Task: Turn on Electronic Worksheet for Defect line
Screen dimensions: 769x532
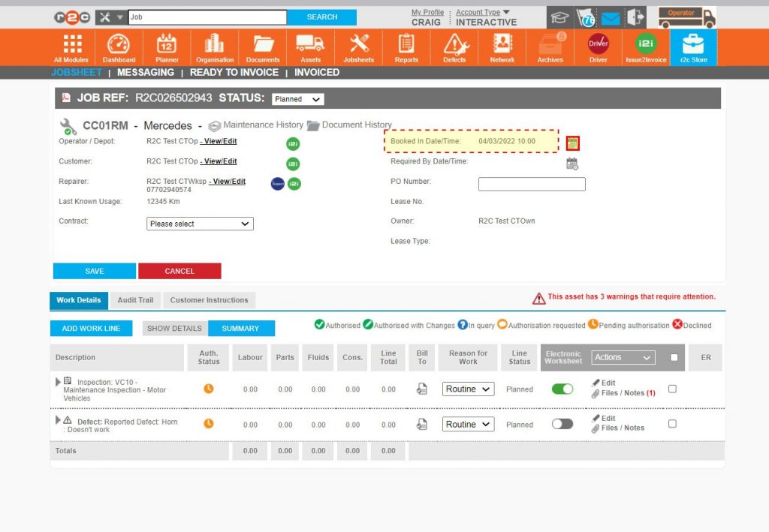Action: (562, 424)
